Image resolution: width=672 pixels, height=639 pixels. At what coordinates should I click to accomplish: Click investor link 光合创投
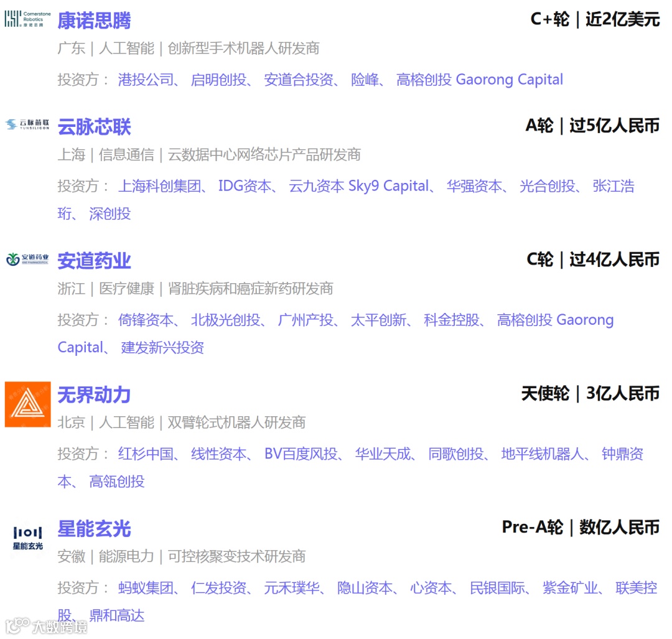click(x=548, y=186)
